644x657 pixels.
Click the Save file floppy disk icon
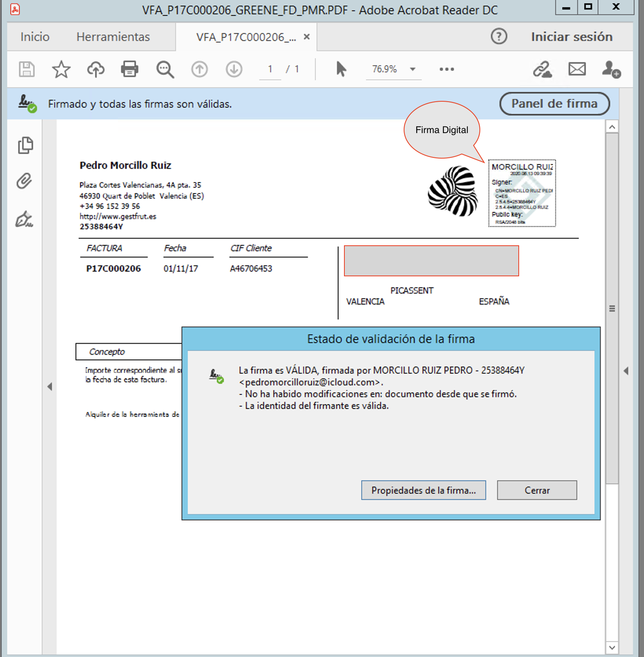point(27,69)
